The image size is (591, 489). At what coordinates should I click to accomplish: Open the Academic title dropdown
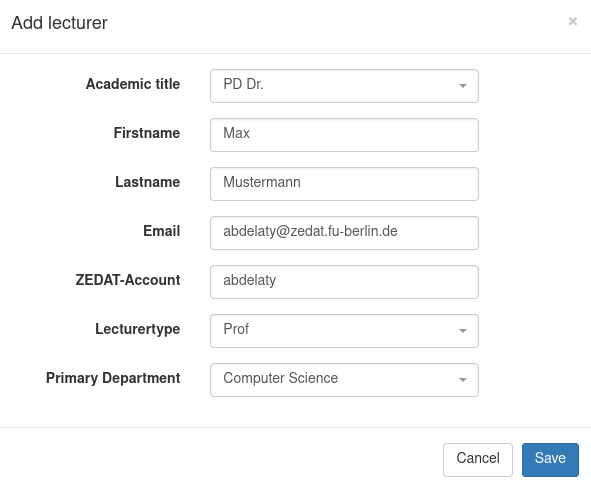point(344,86)
